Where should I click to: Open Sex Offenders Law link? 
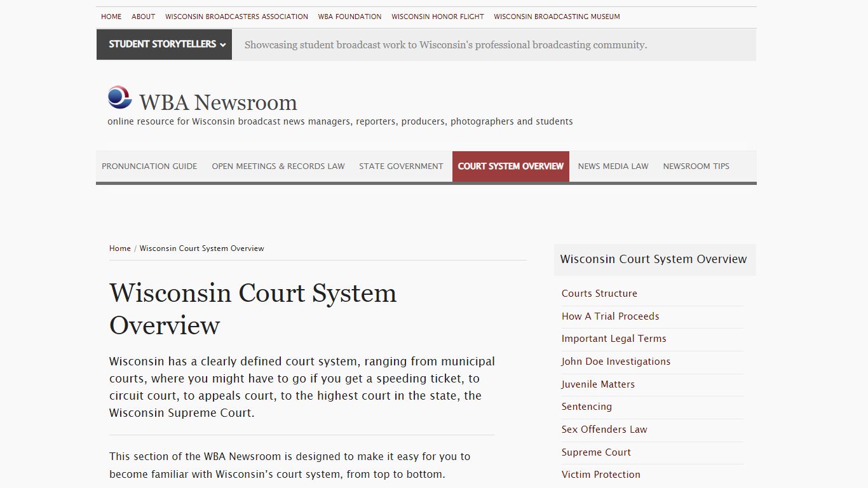[604, 430]
